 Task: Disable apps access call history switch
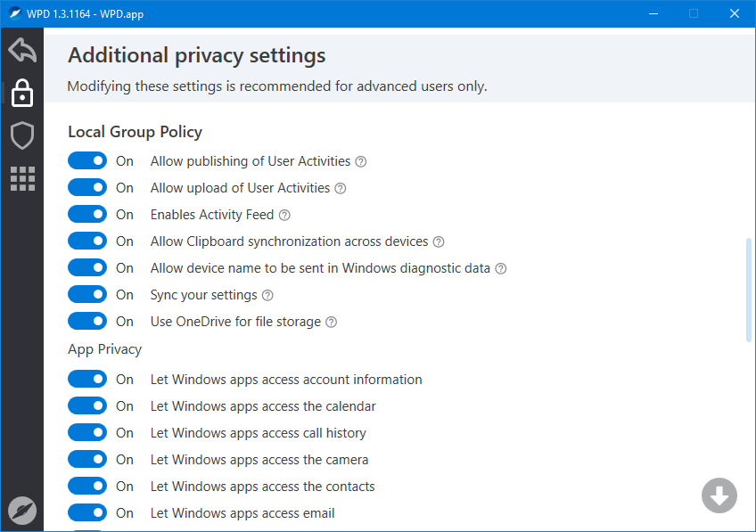(x=87, y=433)
